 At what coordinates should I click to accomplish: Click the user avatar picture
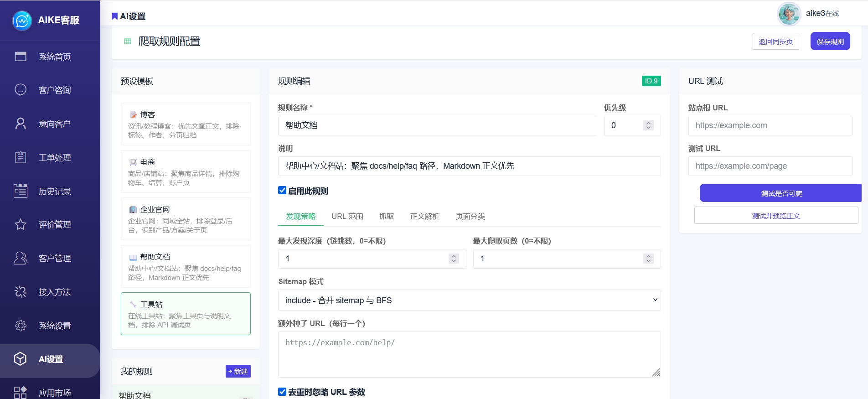(x=789, y=14)
